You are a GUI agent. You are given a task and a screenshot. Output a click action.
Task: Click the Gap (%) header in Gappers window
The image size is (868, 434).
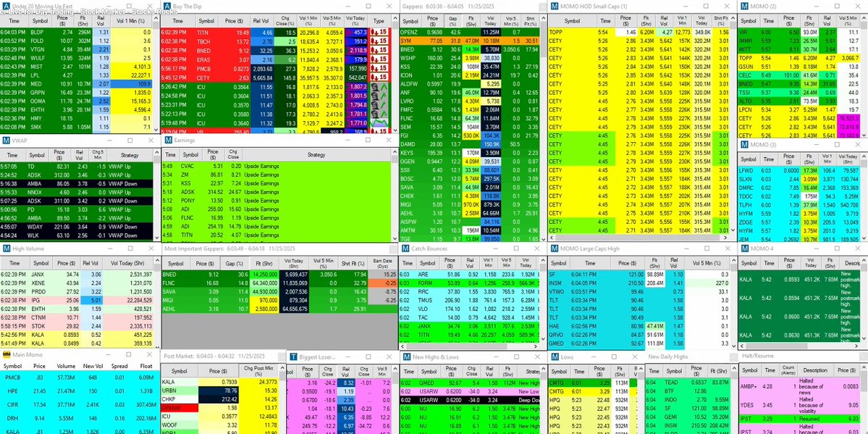(x=454, y=21)
